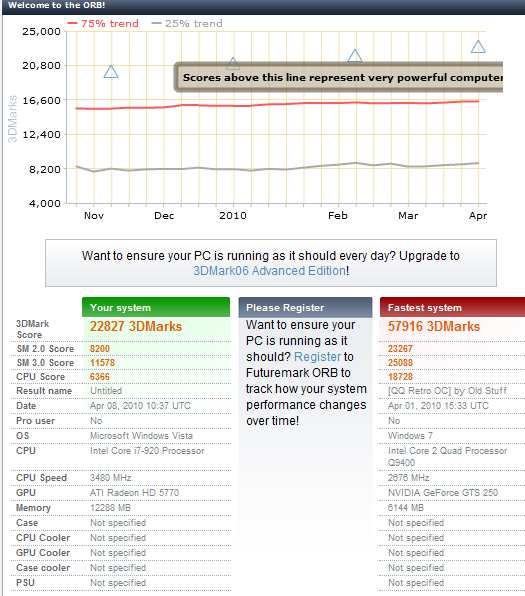Follow the Register link

[318, 357]
